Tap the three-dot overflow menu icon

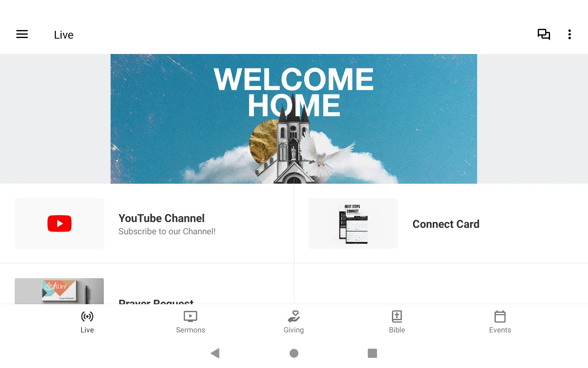[571, 34]
